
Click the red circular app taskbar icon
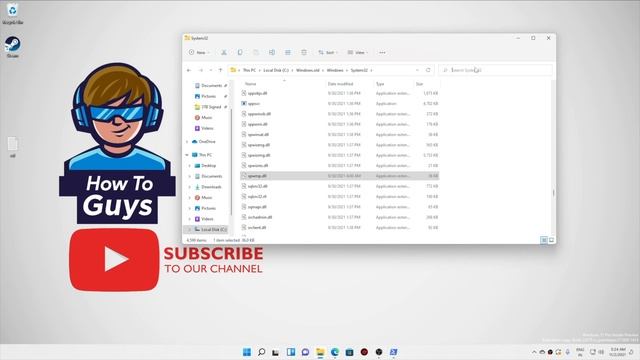coord(364,352)
